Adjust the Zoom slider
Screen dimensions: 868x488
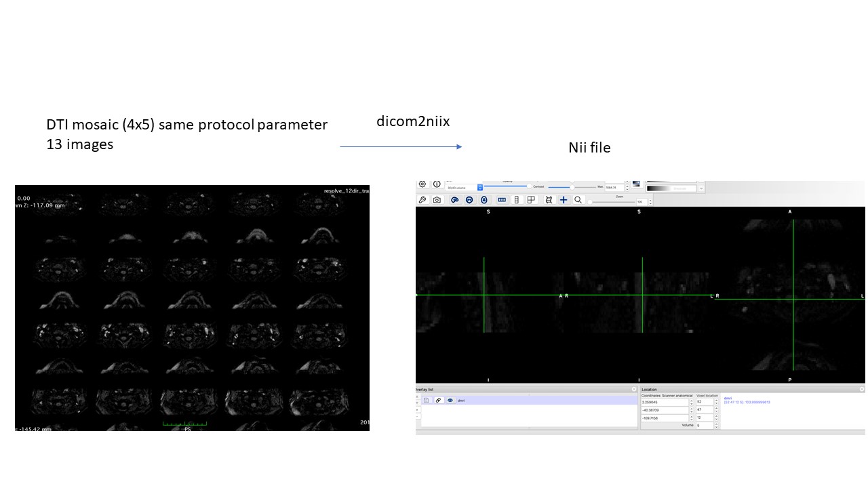(x=613, y=201)
